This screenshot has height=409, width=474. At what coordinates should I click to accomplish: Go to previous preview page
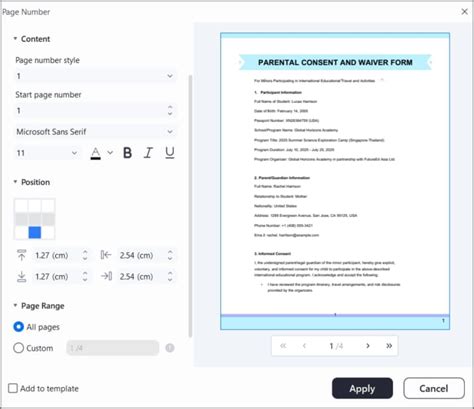304,346
